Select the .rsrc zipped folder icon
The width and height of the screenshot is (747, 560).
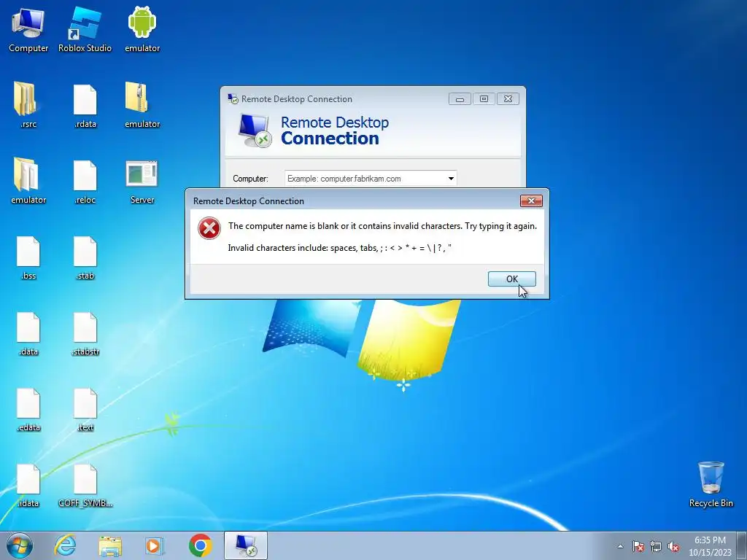(28, 105)
